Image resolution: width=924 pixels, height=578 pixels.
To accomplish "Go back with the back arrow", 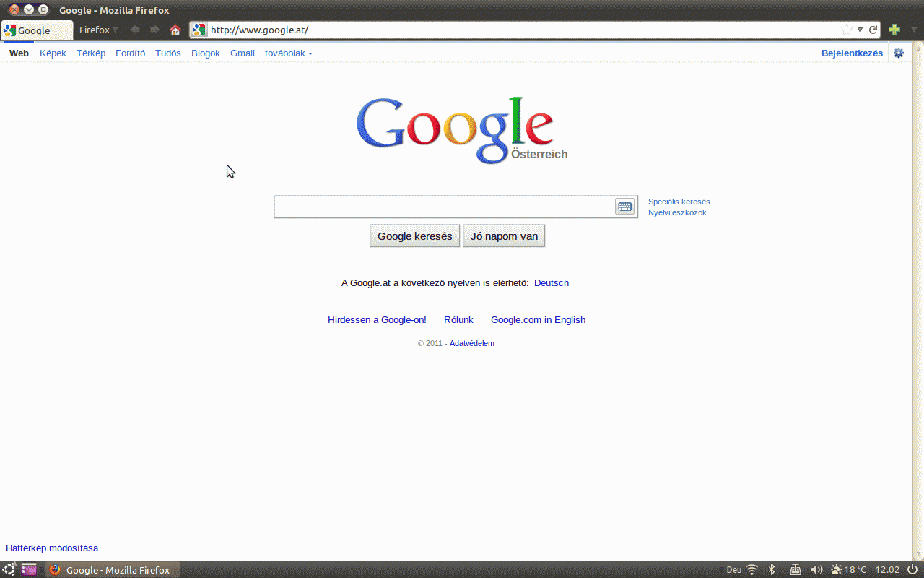I will point(135,30).
